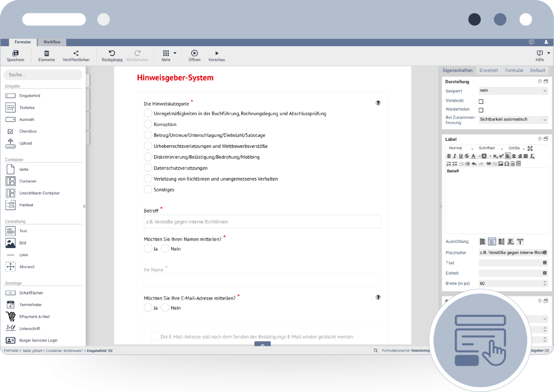Click the Speichern save icon
The height and width of the screenshot is (392, 554).
tap(15, 53)
